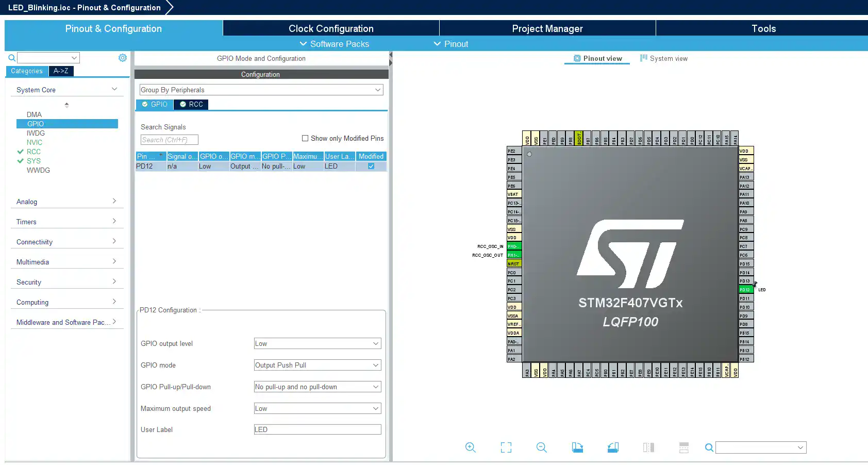Image resolution: width=868 pixels, height=465 pixels.
Task: Select the PD15 pin on the chip
Action: (746, 264)
